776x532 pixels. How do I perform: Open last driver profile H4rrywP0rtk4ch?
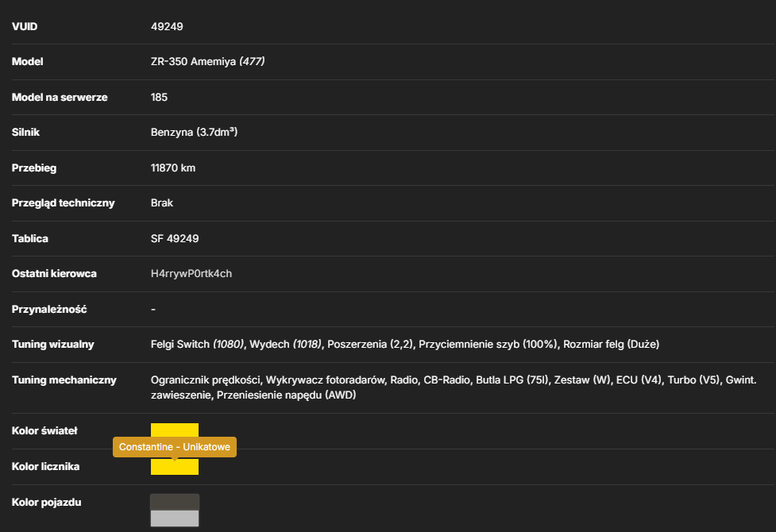tap(191, 274)
